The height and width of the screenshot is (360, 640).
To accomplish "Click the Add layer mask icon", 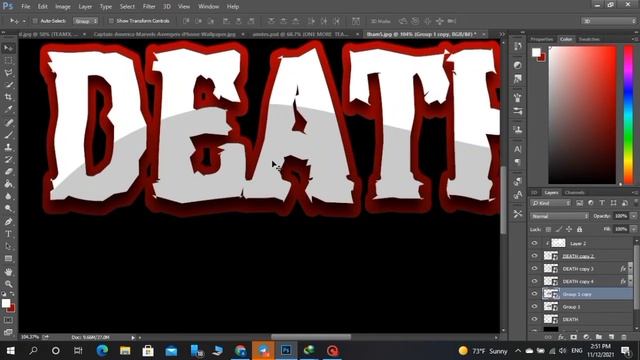I will click(x=573, y=337).
